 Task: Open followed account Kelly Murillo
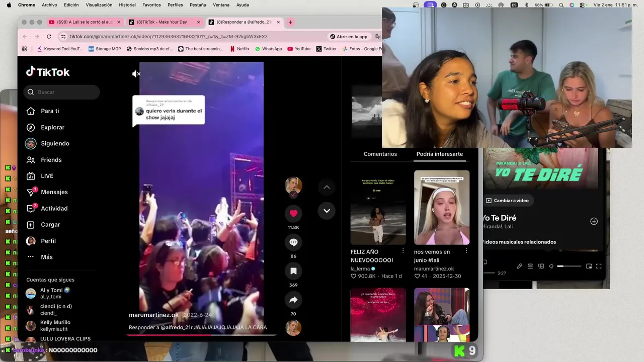point(55,325)
